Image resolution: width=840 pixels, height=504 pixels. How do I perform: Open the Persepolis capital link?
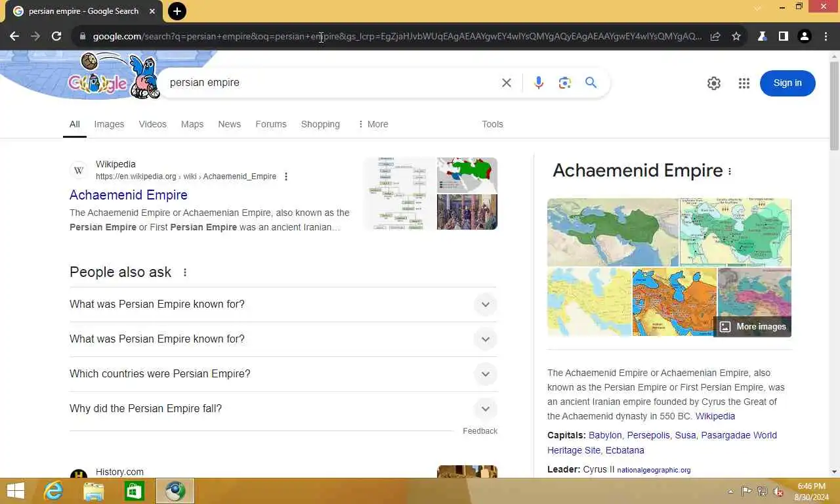[x=648, y=435]
